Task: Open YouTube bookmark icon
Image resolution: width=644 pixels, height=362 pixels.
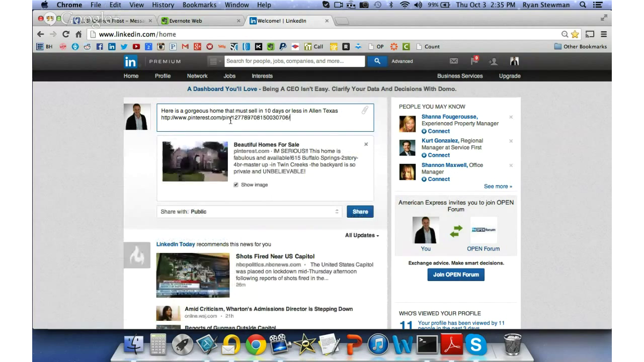Action: [136, 47]
